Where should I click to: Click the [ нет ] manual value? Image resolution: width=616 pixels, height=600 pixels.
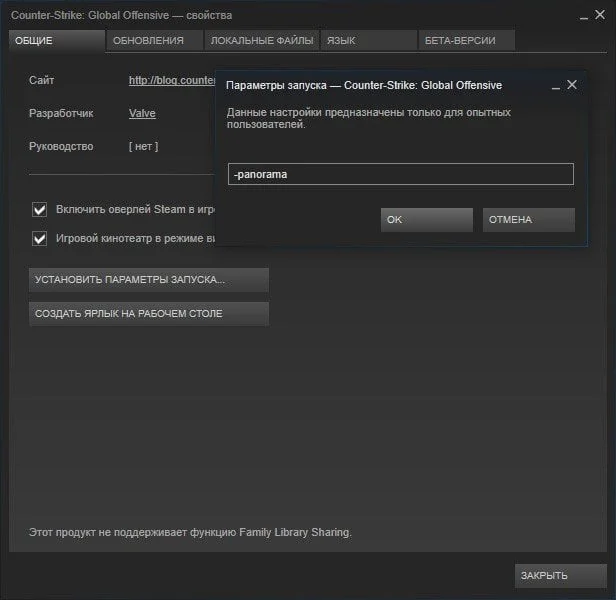pos(143,147)
